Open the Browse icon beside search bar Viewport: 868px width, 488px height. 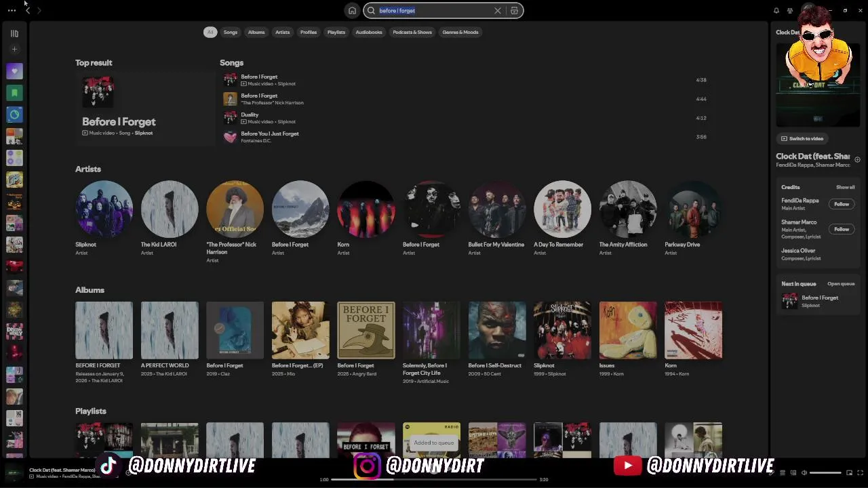[x=514, y=10]
